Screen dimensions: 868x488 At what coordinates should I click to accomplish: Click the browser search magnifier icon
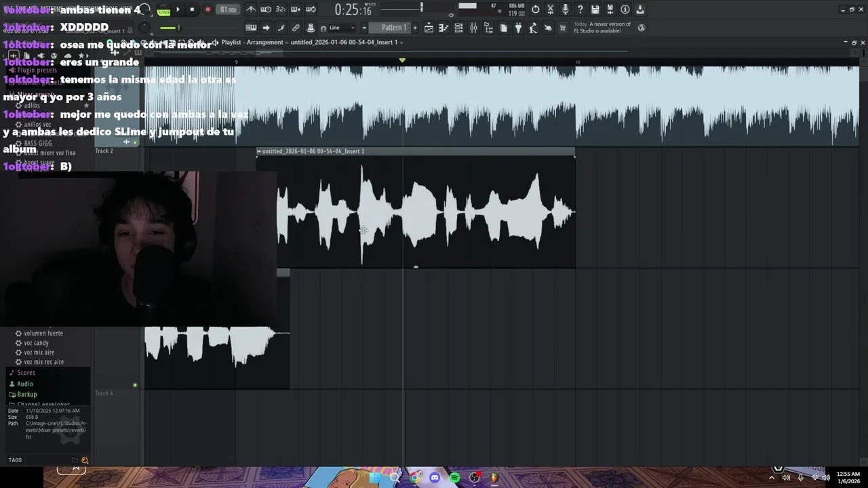click(x=85, y=460)
